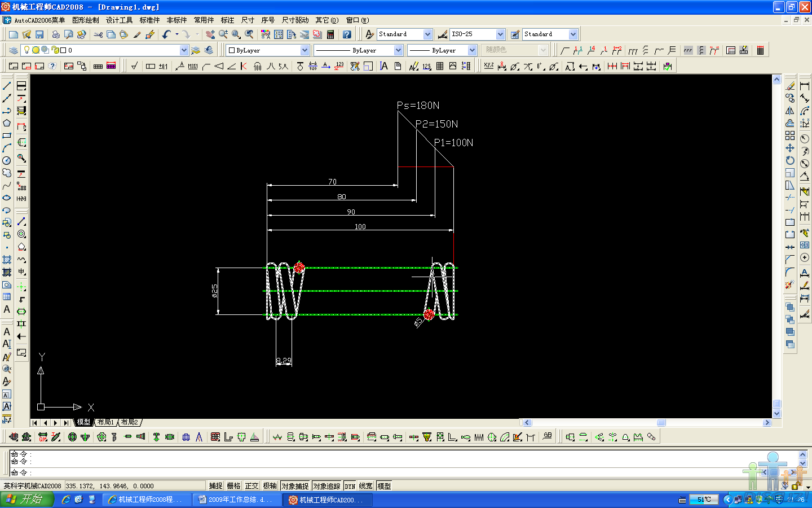
Task: Select the Polygon tool in the draw toolbar
Action: 7,123
